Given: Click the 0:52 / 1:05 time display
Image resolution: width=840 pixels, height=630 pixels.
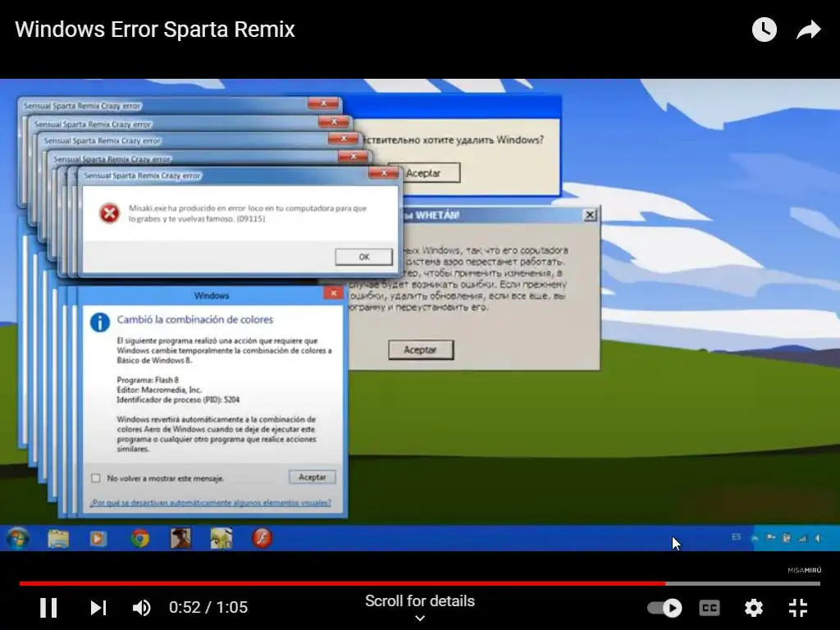Looking at the screenshot, I should (x=208, y=608).
